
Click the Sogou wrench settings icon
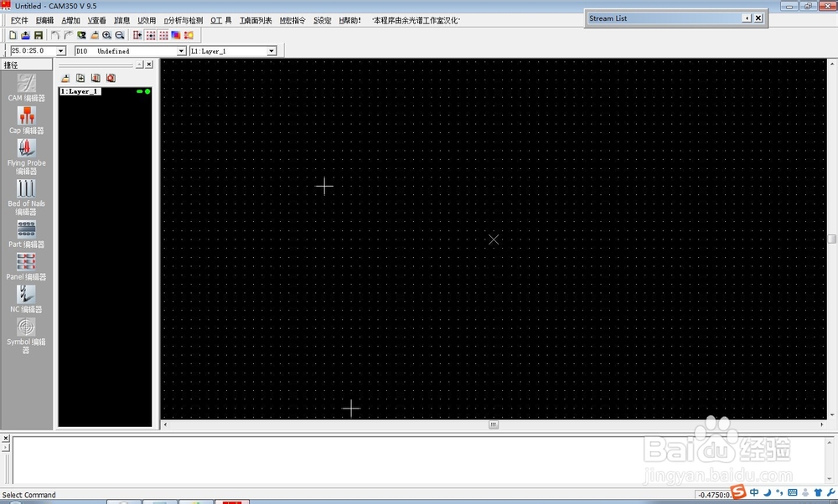pos(831,492)
